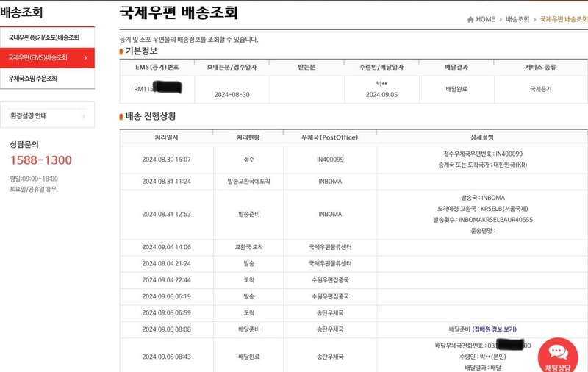Click the HOME house icon in breadcrumb

(470, 19)
